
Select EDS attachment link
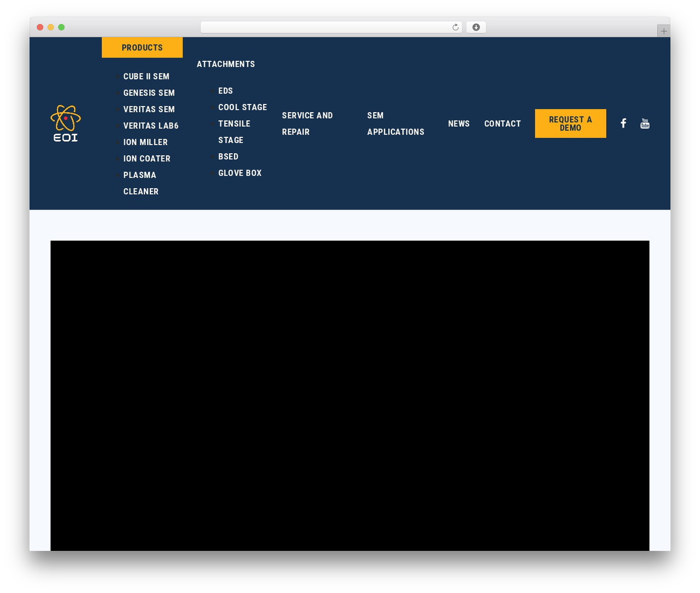click(226, 91)
